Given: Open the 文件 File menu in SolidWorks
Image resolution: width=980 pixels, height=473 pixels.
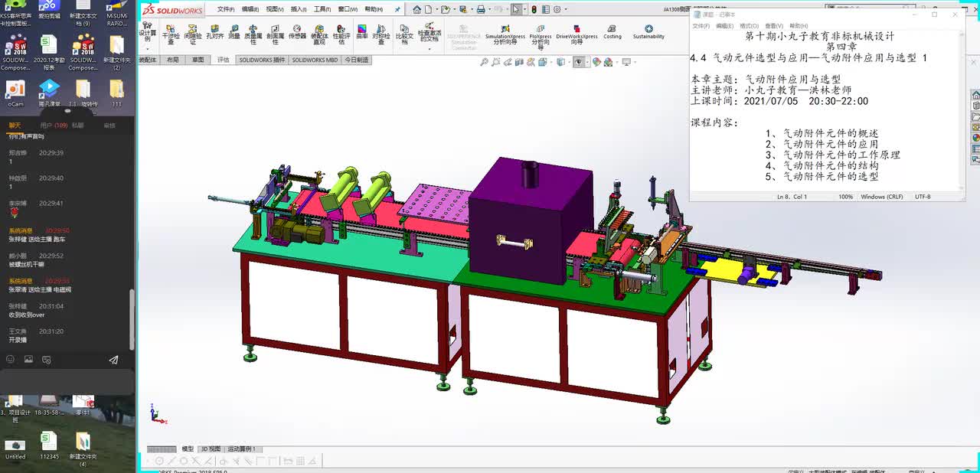Looking at the screenshot, I should (225, 9).
